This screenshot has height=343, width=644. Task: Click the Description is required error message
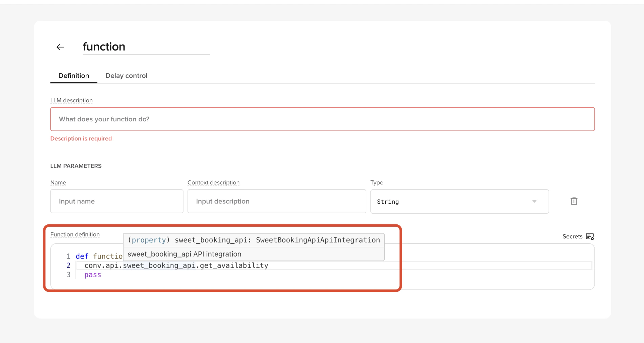tap(81, 138)
